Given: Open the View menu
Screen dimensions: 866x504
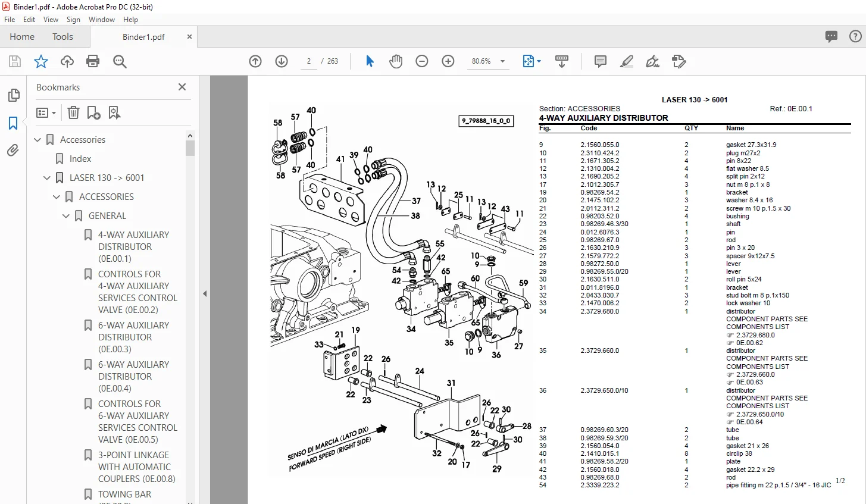Looking at the screenshot, I should click(51, 20).
